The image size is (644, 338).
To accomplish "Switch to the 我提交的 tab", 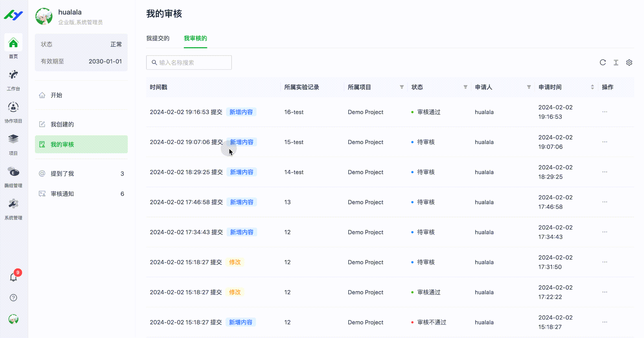I will (158, 38).
